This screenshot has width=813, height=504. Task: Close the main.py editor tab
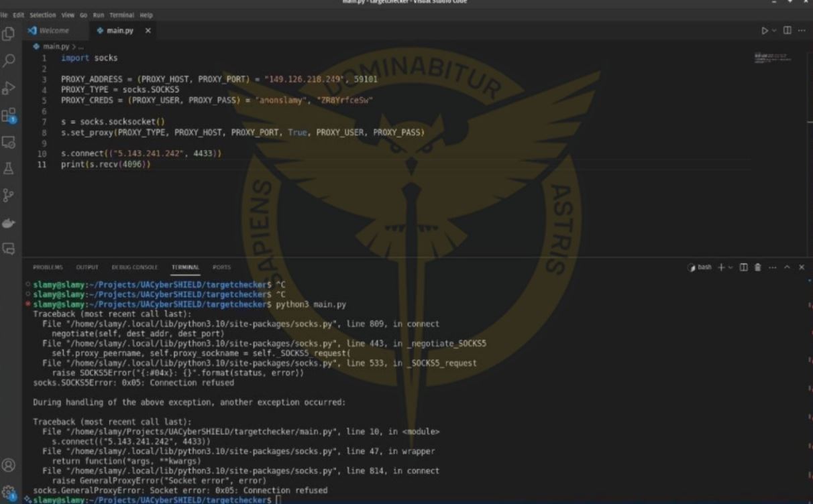pos(148,31)
